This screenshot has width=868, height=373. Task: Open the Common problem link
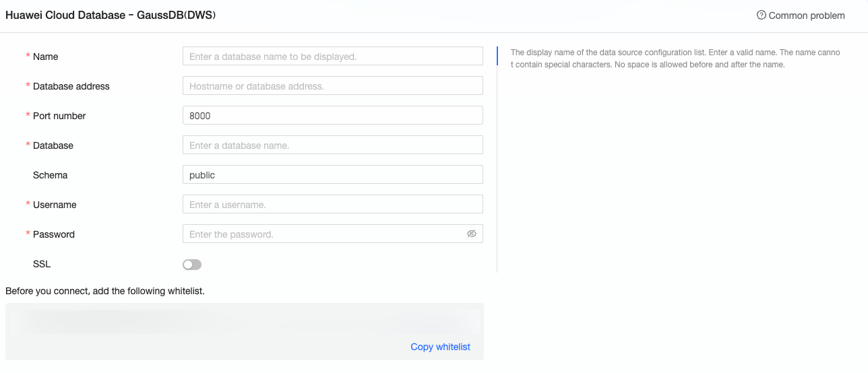tap(806, 15)
